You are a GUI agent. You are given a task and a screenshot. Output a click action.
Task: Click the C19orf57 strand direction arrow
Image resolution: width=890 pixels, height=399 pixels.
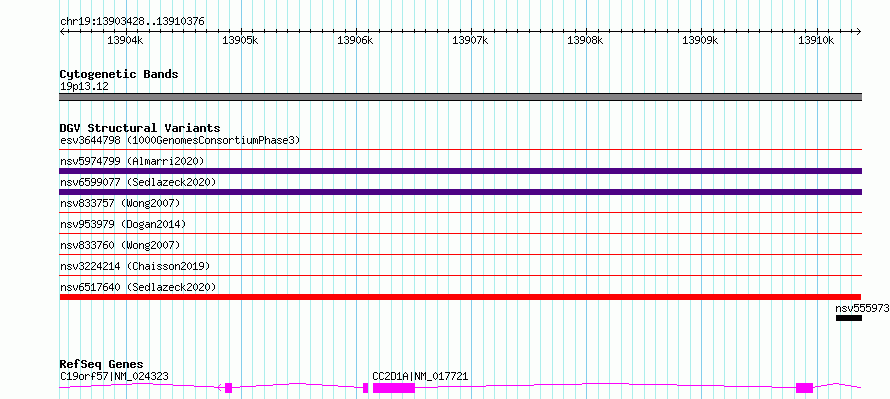click(220, 388)
